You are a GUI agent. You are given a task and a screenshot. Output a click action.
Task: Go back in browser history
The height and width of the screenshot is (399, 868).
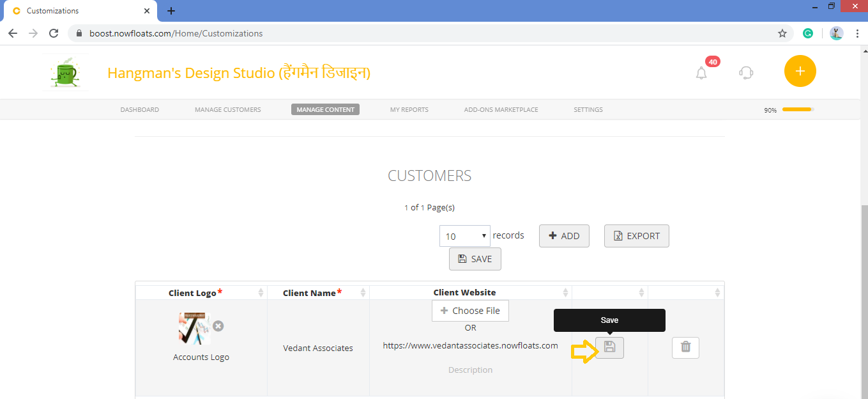pos(13,33)
